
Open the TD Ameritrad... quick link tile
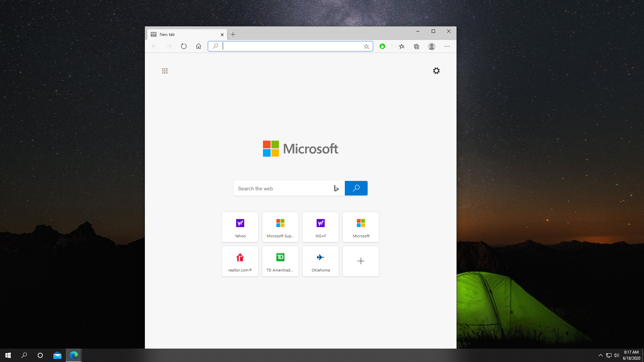(x=280, y=261)
